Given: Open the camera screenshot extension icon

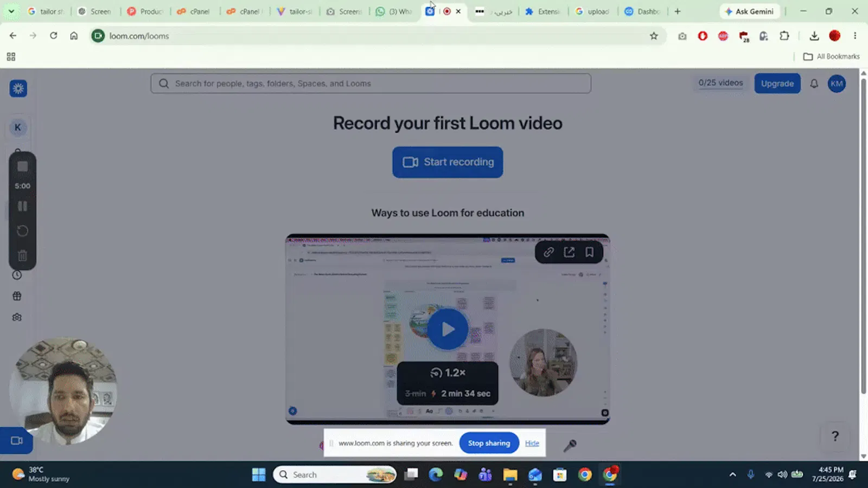Looking at the screenshot, I should (682, 36).
